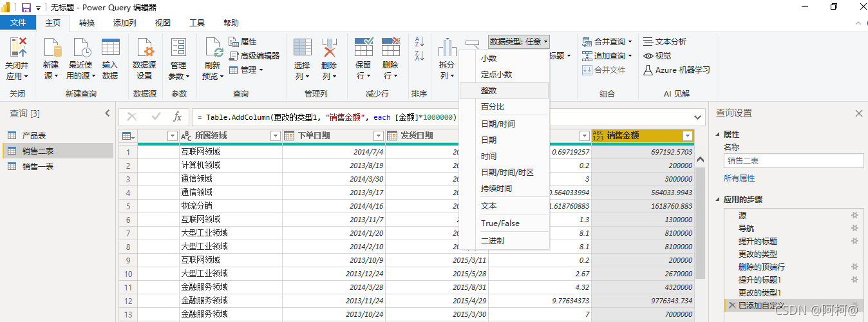868x322 pixels.
Task: Open 数据源设置 (Data Source Settings)
Action: click(144, 59)
